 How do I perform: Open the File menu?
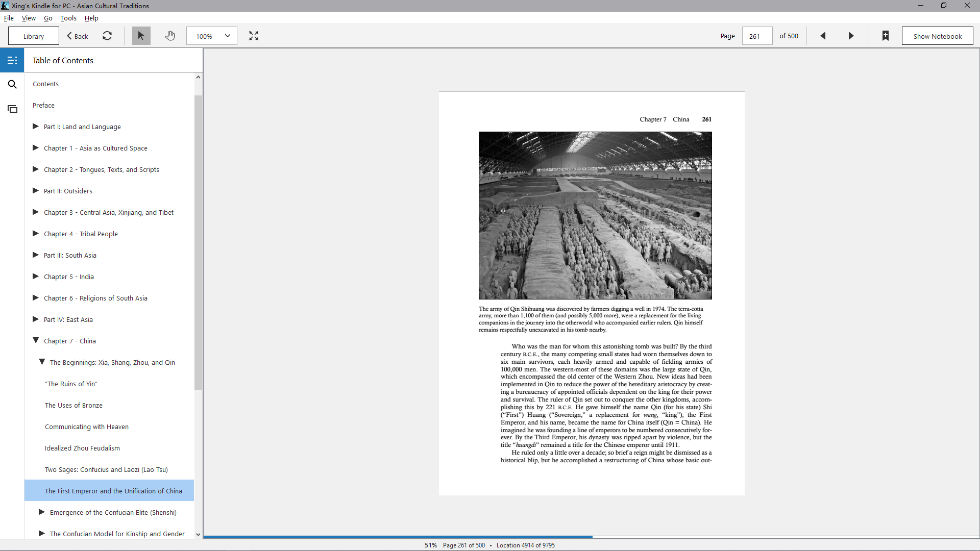[x=9, y=18]
